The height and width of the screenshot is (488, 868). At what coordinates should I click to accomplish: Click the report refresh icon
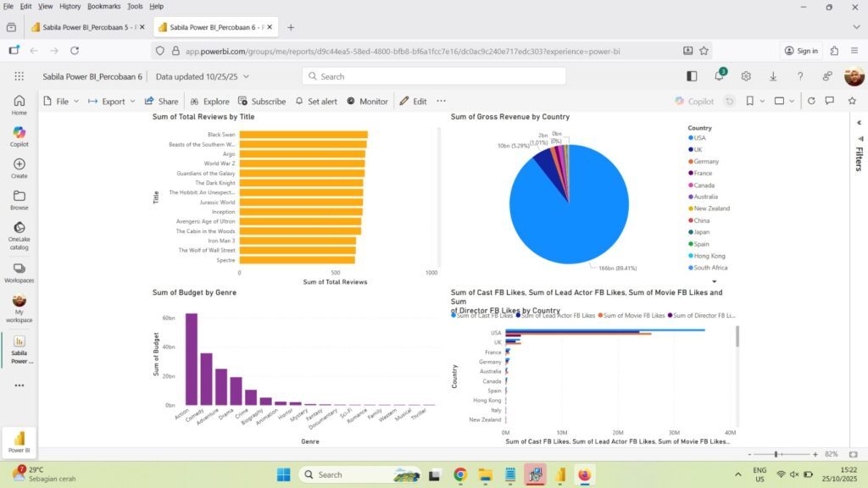811,101
